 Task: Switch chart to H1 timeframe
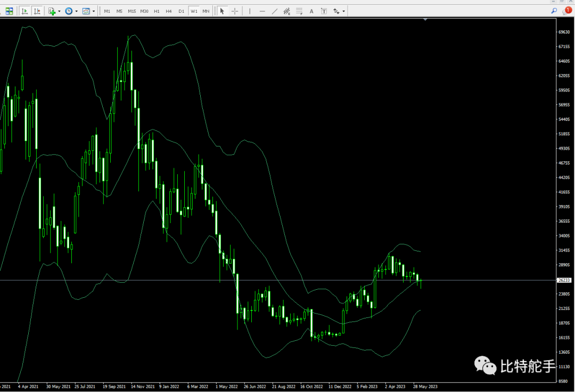[x=157, y=11]
